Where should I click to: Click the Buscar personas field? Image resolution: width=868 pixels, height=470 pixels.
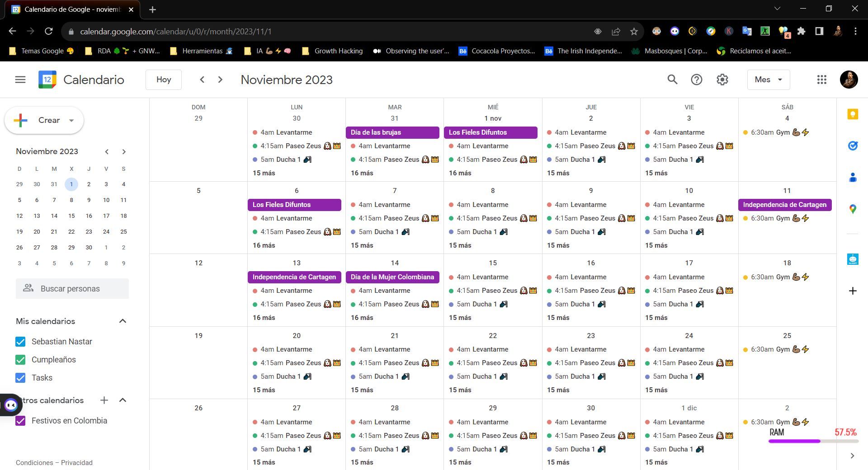point(72,289)
